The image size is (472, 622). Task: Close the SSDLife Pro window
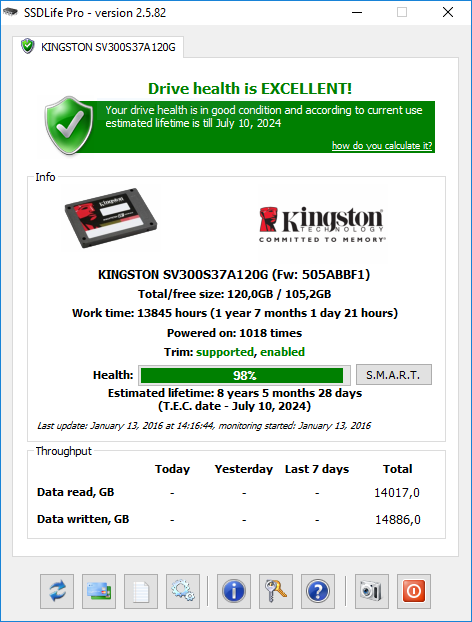(448, 12)
